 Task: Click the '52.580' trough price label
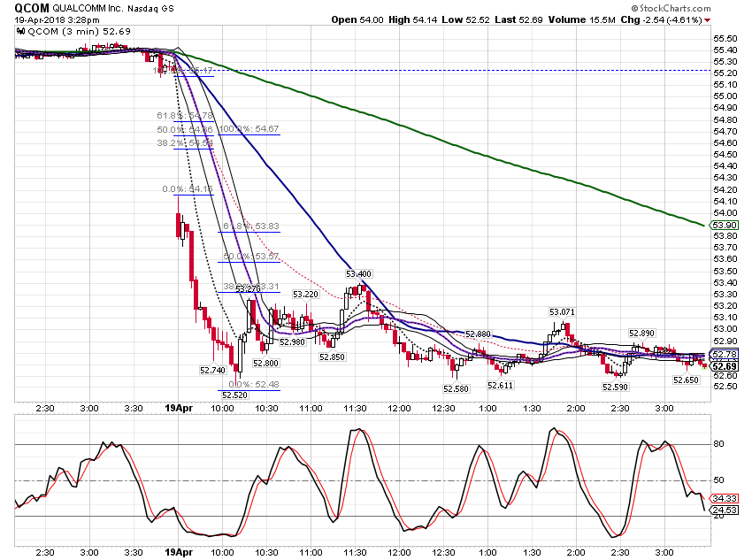456,388
